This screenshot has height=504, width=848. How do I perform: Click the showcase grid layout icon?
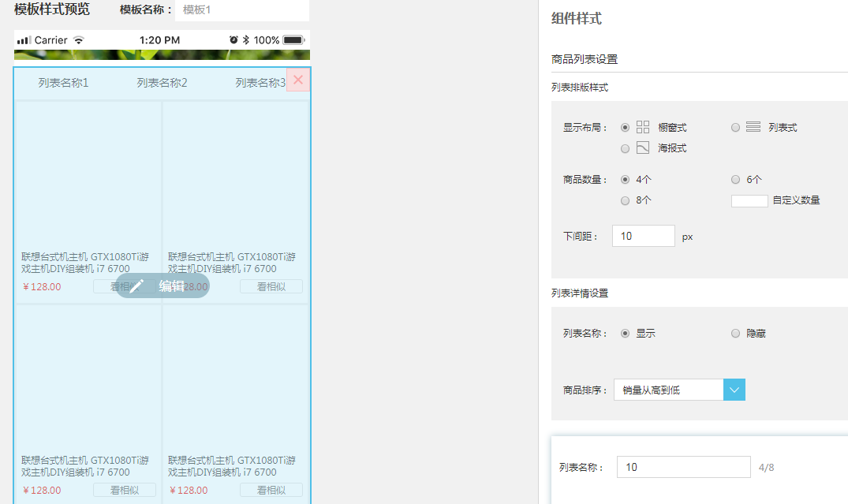point(643,127)
